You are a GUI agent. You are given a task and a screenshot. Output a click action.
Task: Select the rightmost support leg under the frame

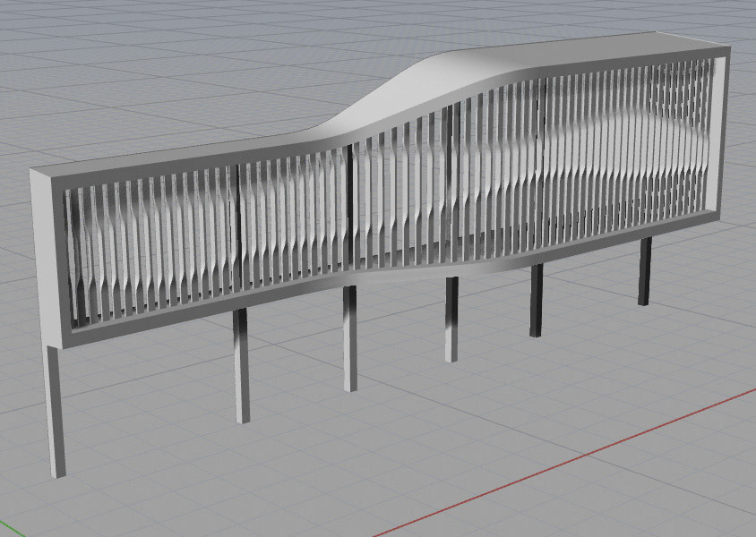coord(645,271)
